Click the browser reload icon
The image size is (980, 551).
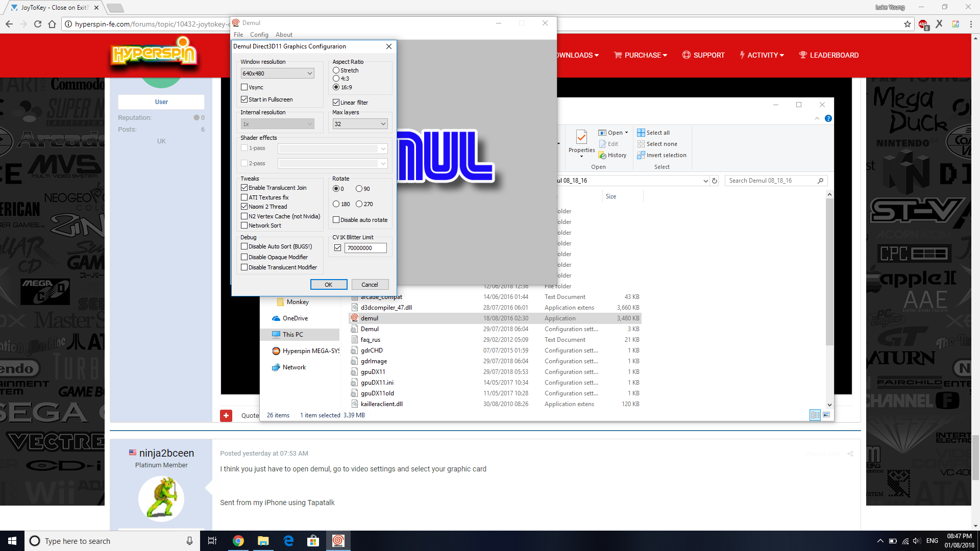pos(38,24)
